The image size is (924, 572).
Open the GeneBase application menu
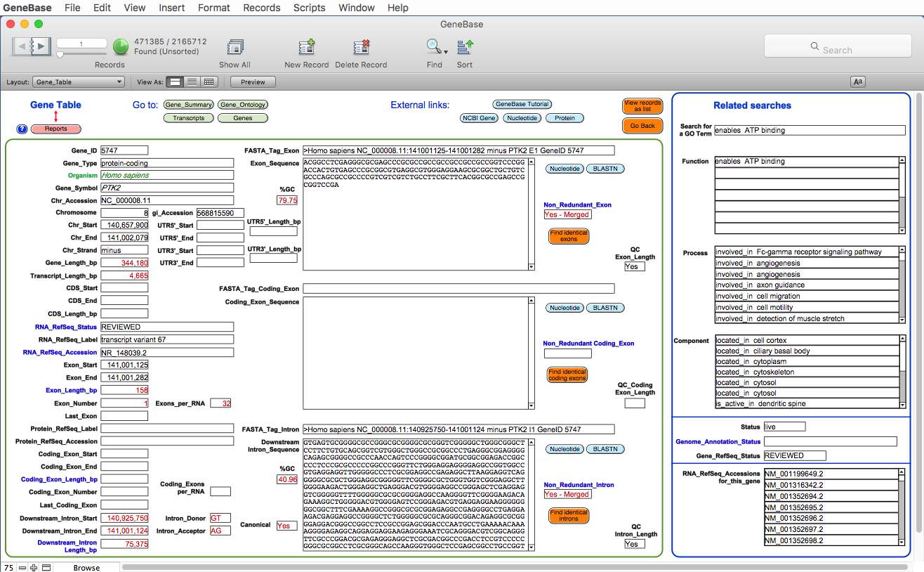(x=27, y=8)
